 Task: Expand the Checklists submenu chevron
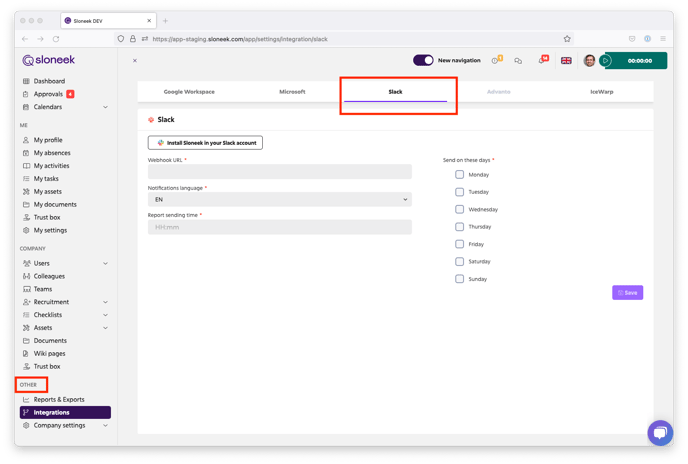(105, 315)
